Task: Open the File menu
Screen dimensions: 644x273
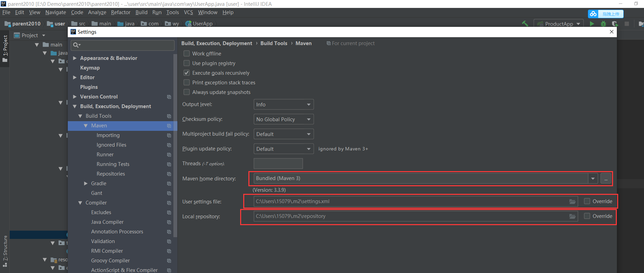Action: pos(6,12)
